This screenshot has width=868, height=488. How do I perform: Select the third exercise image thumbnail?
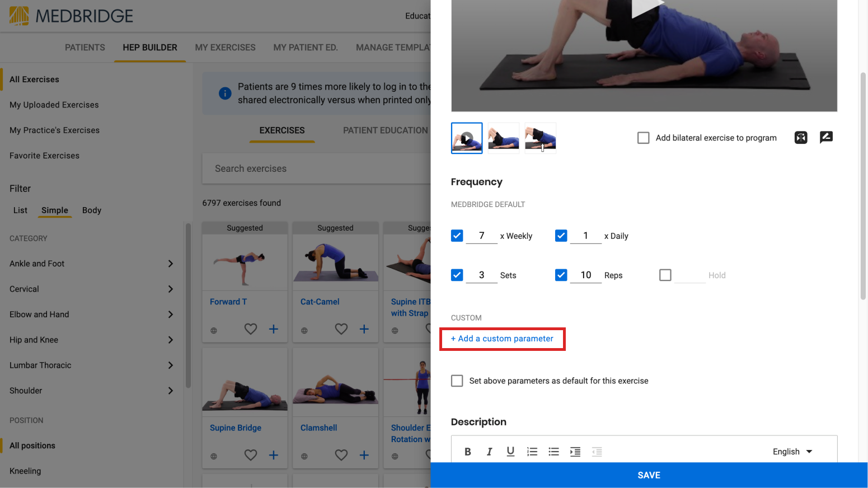click(x=541, y=138)
